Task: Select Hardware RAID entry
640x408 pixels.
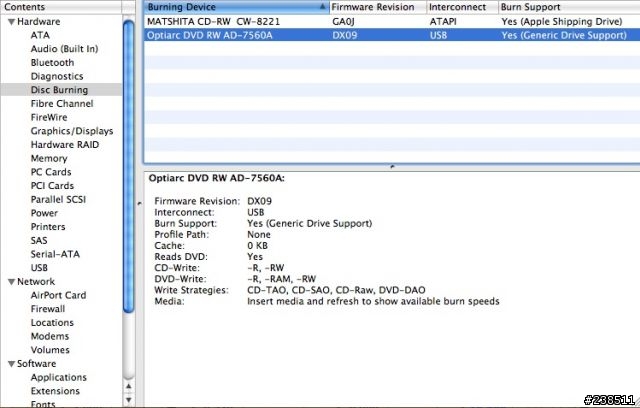Action: tap(64, 144)
